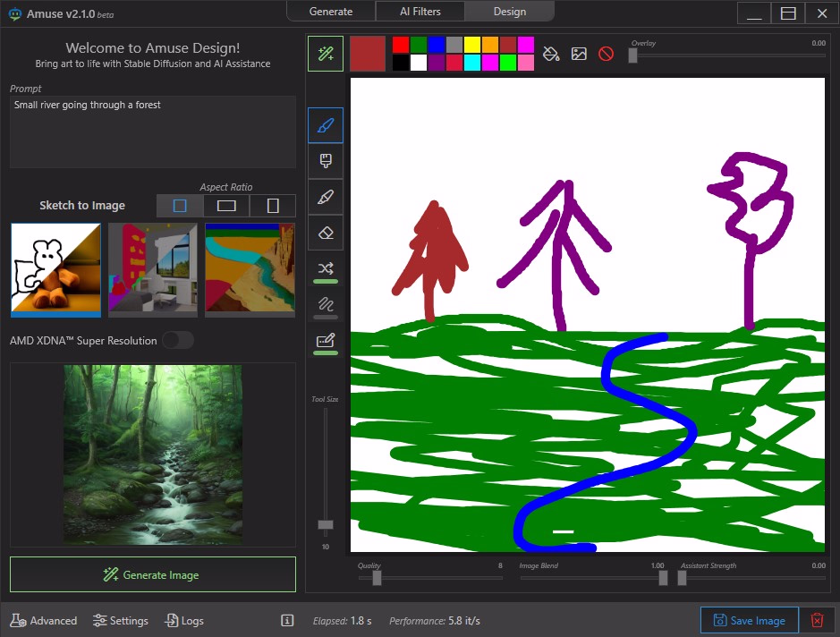Click the paint bucket fill icon
The height and width of the screenshot is (637, 840).
coord(552,54)
